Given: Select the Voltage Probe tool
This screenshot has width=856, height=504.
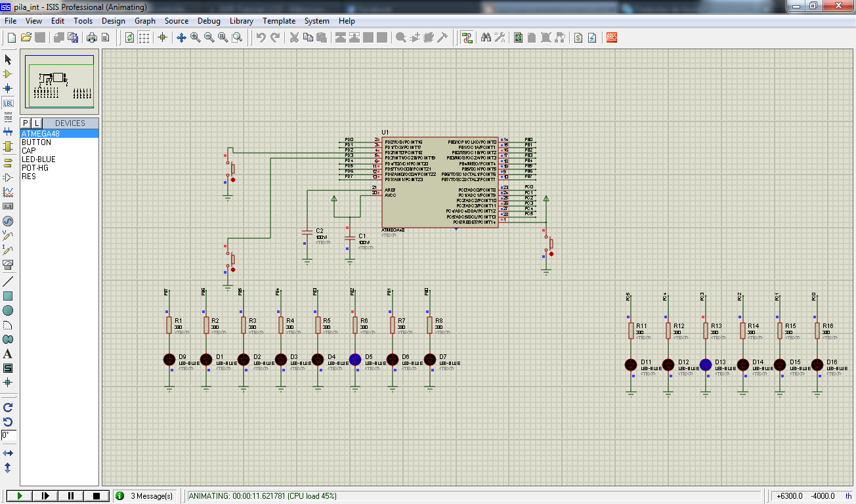Looking at the screenshot, I should [x=9, y=236].
